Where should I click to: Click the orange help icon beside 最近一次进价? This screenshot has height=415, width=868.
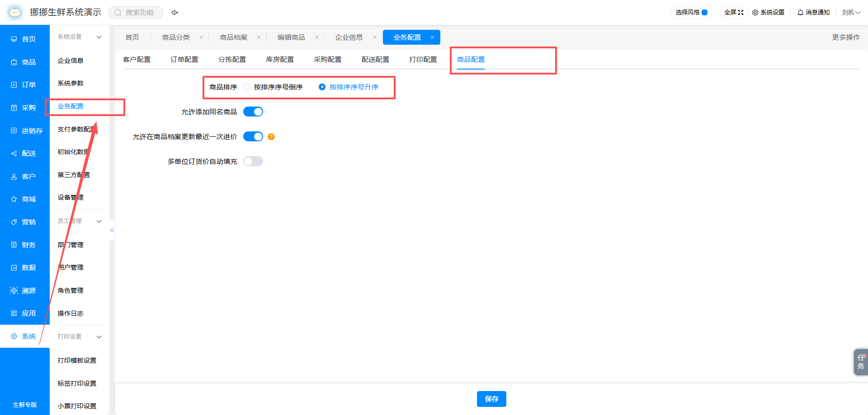coord(271,137)
